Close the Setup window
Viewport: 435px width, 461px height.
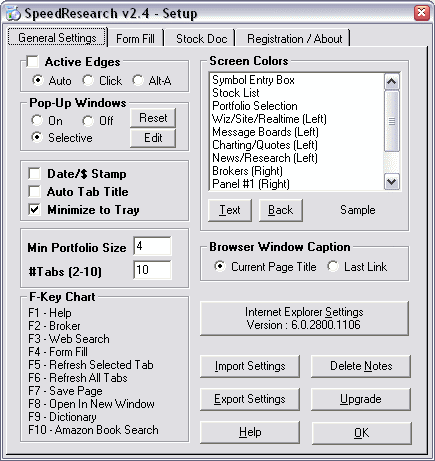click(x=421, y=13)
